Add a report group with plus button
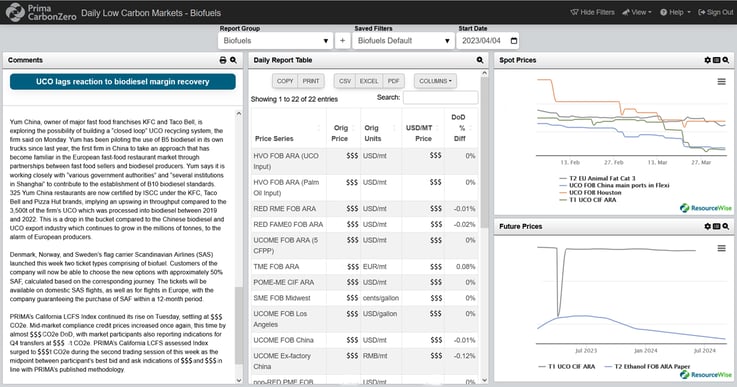This screenshot has width=737, height=387. pyautogui.click(x=342, y=41)
